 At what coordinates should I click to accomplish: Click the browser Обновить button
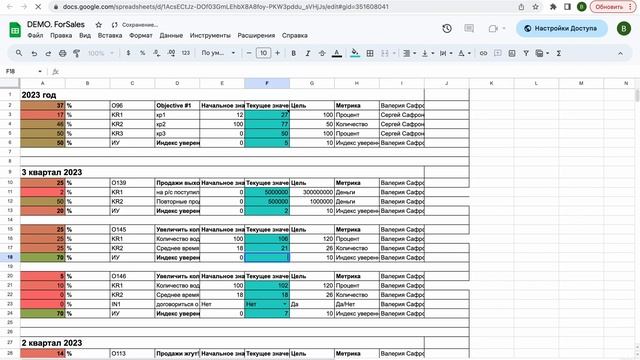(x=612, y=7)
